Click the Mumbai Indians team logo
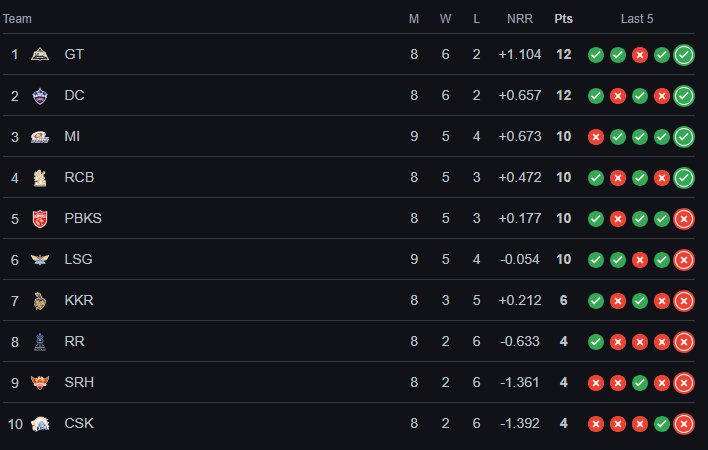708x450 pixels. pos(40,136)
